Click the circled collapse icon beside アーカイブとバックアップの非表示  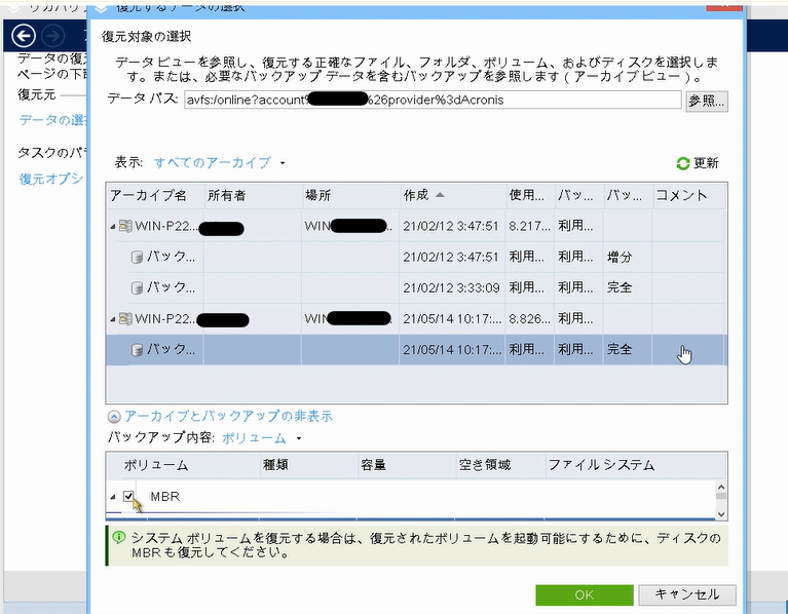114,417
